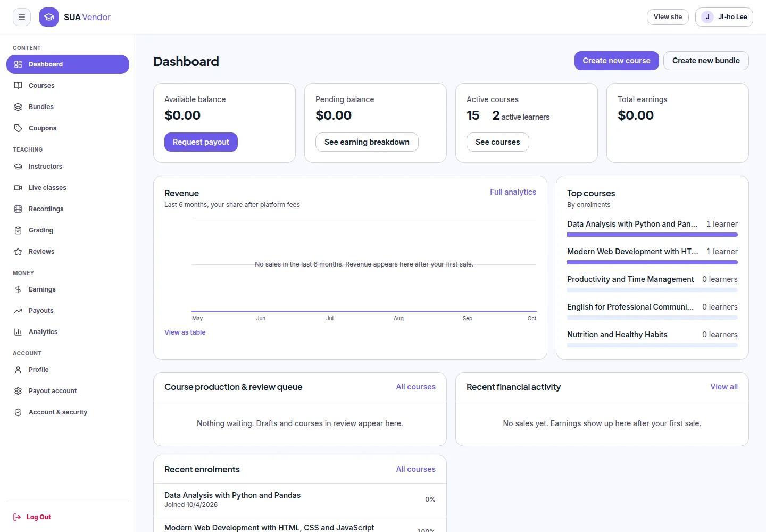Click All courses in the production queue card
The width and height of the screenshot is (766, 532).
coord(416,387)
